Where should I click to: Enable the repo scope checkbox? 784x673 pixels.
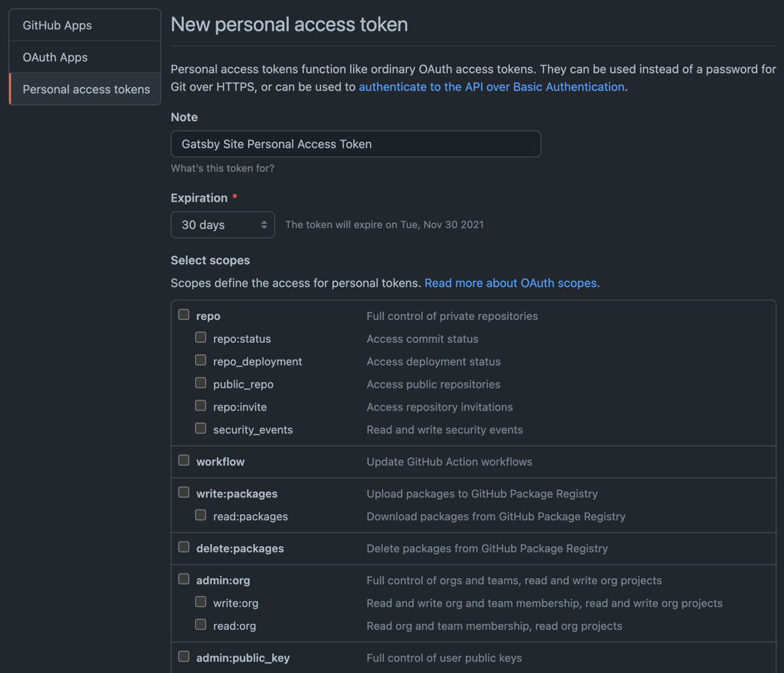(x=184, y=314)
